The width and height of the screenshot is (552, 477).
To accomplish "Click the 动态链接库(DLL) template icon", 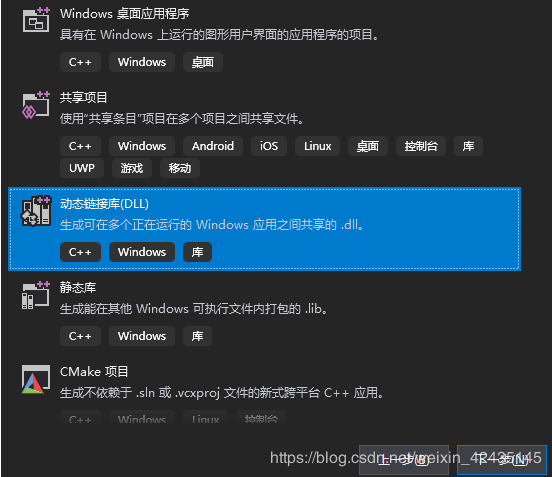I will pos(36,211).
